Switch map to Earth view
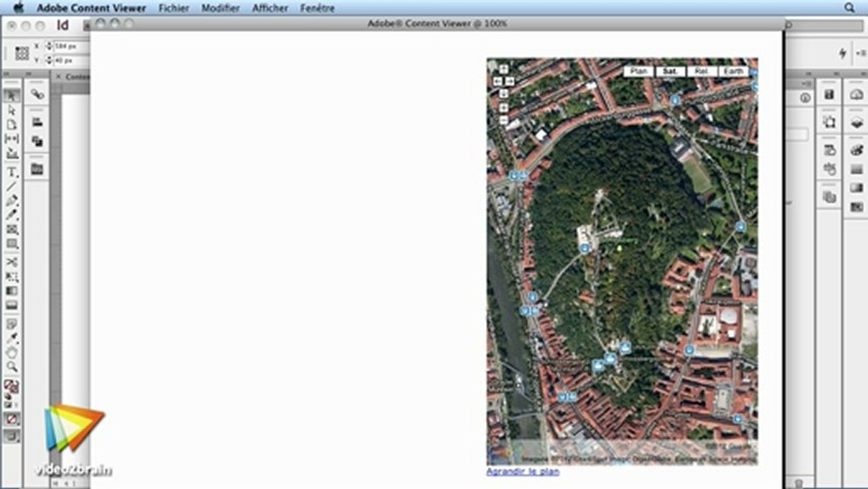 [x=733, y=71]
